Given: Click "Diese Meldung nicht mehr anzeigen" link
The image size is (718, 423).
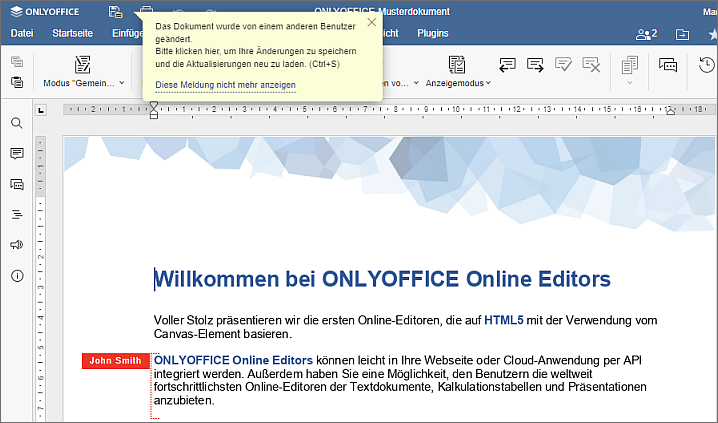Looking at the screenshot, I should click(225, 85).
